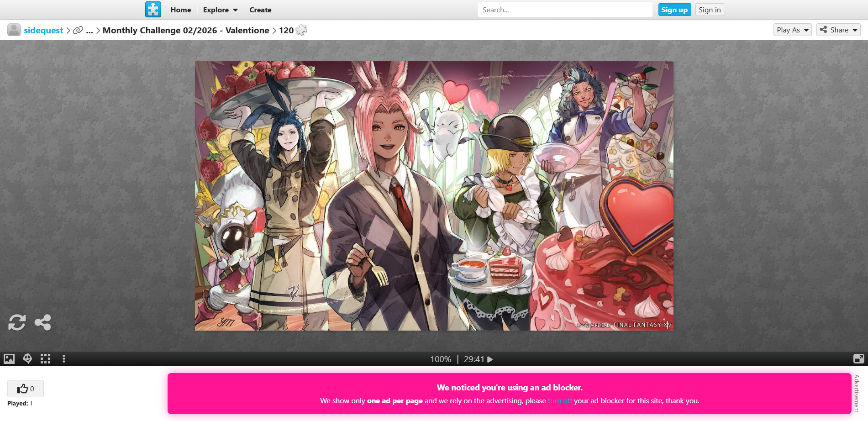Toggle fullscreen mode in the bottom bar
The image size is (868, 421).
click(x=858, y=359)
